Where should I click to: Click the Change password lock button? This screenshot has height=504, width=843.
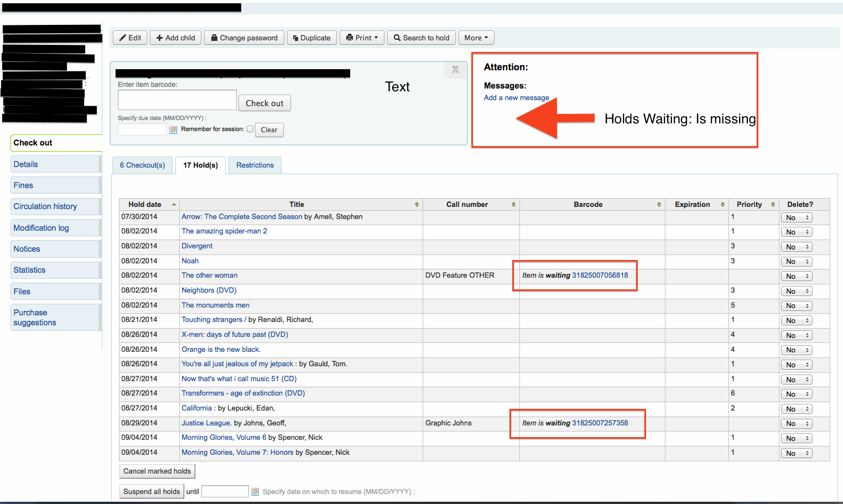[x=244, y=38]
